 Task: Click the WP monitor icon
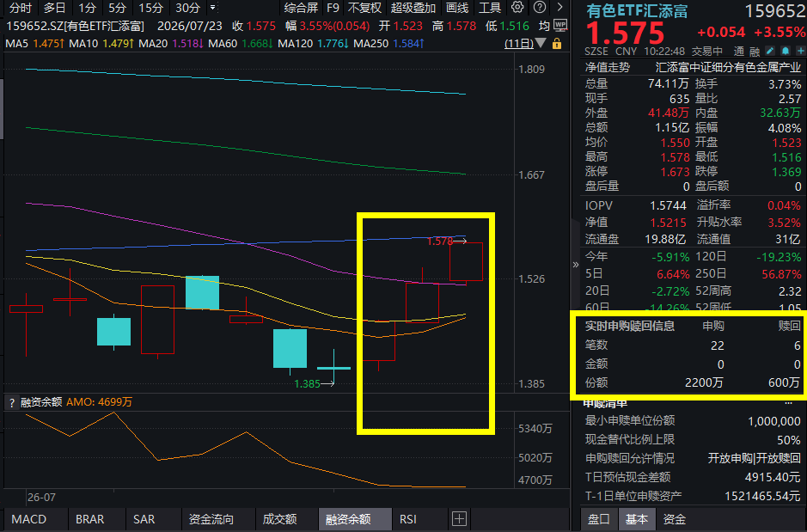[560, 25]
